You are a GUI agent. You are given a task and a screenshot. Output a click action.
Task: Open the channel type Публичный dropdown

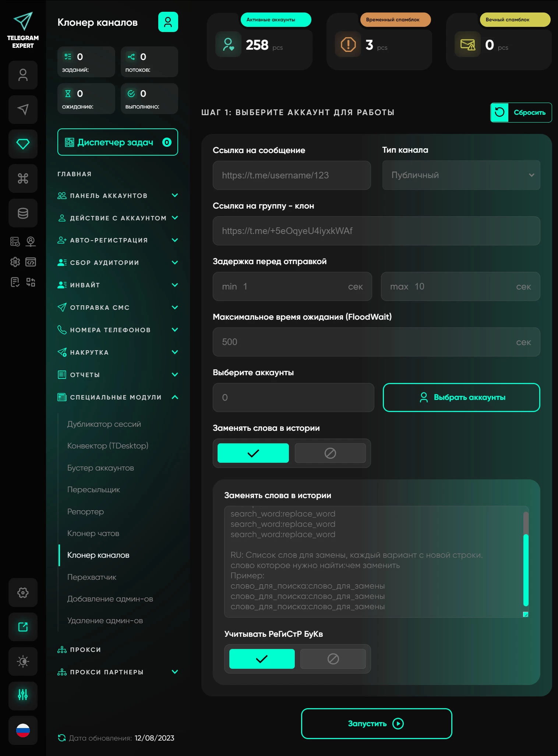pos(461,175)
